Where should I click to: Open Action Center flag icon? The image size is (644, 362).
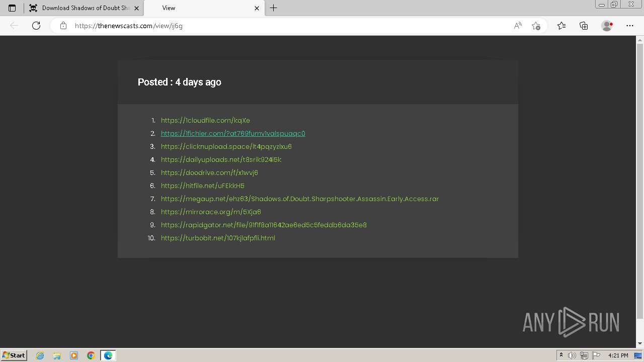[x=596, y=355]
